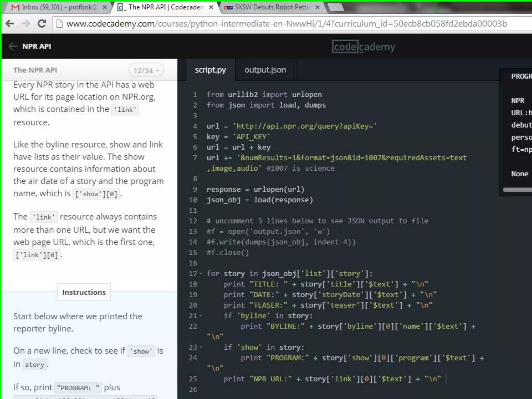Click the commented f.close() on line 15
532x399 pixels.
tap(228, 252)
